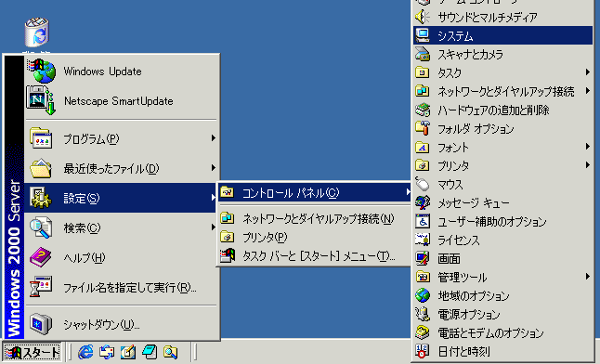Image resolution: width=600 pixels, height=364 pixels.
Task: Open プリンタ(P) in the settings submenu
Action: (x=314, y=238)
